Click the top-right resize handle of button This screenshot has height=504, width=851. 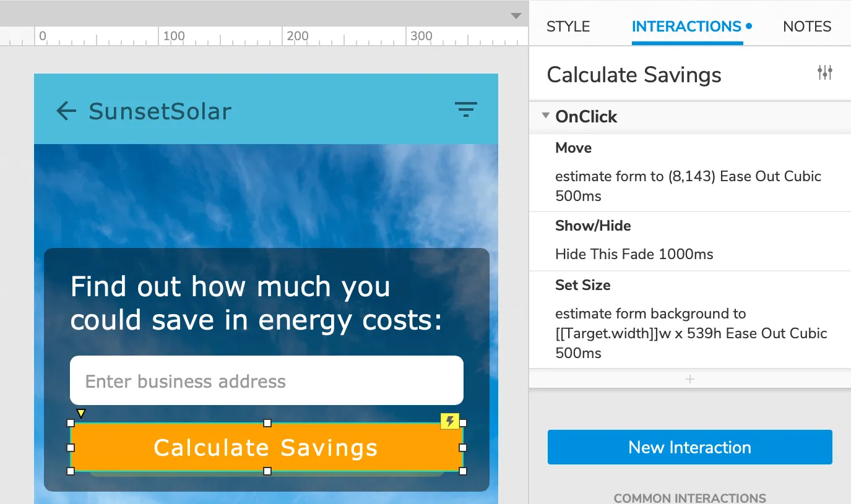tap(463, 423)
